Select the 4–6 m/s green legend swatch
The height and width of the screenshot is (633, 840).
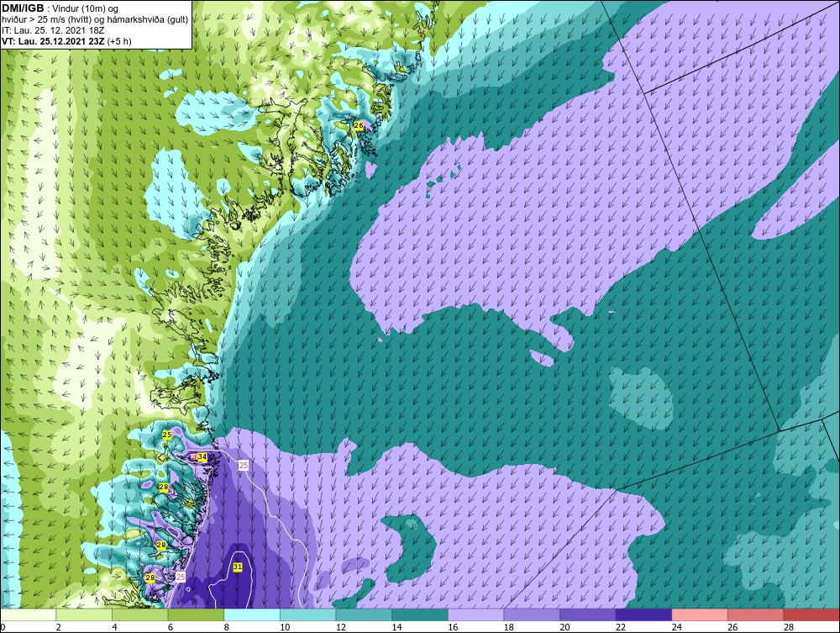tap(139, 615)
